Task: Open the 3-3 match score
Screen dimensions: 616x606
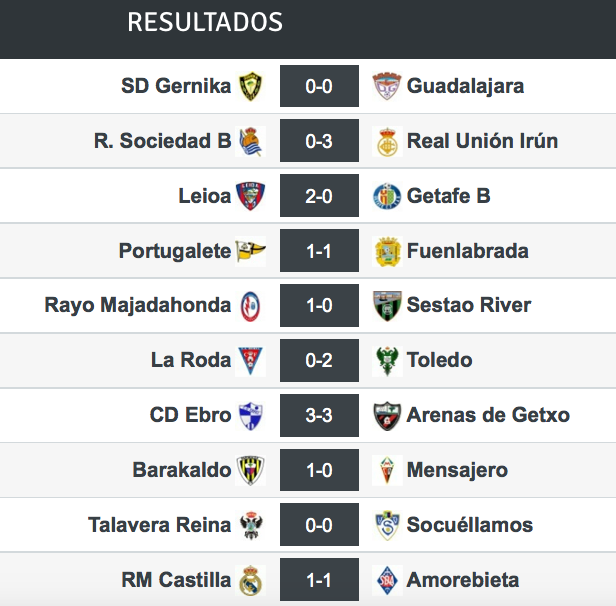Action: [x=319, y=415]
